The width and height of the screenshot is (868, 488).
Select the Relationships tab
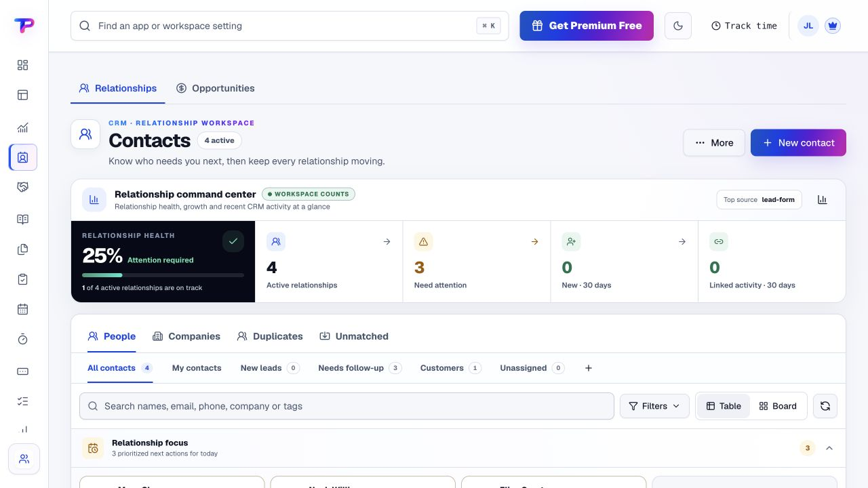(118, 88)
